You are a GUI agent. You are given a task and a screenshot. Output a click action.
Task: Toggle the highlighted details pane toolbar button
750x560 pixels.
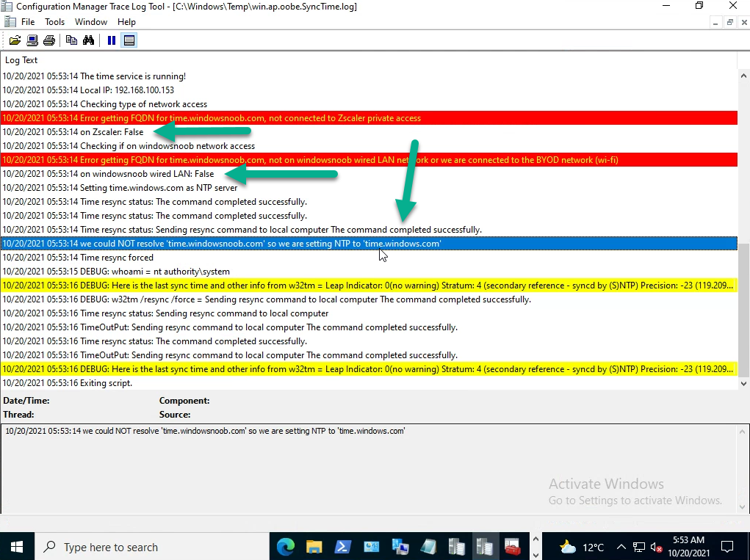129,40
